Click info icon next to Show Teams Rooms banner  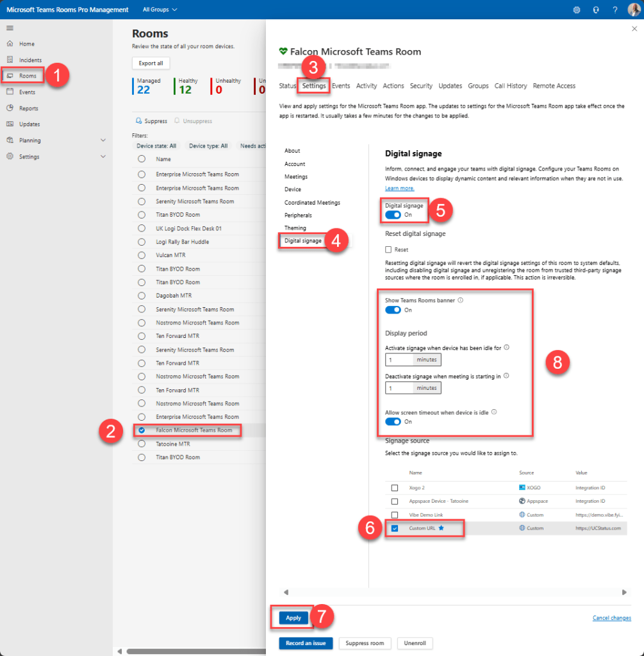click(461, 299)
